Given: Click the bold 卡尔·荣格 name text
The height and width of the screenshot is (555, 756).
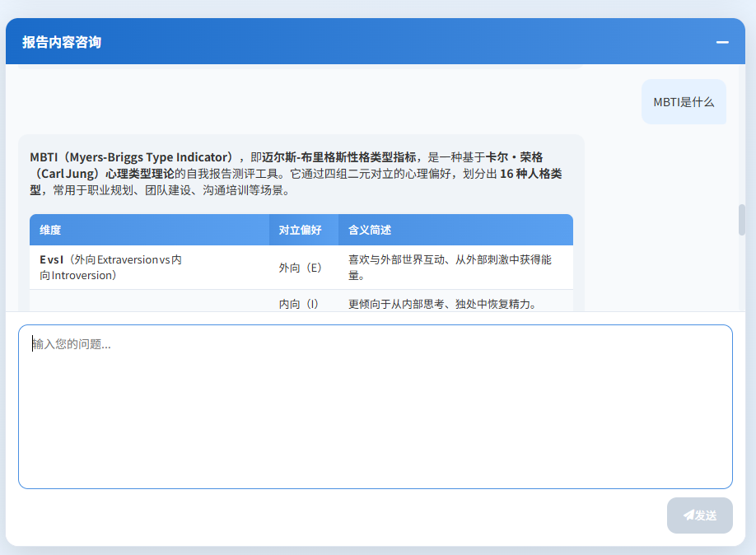Looking at the screenshot, I should [514, 157].
